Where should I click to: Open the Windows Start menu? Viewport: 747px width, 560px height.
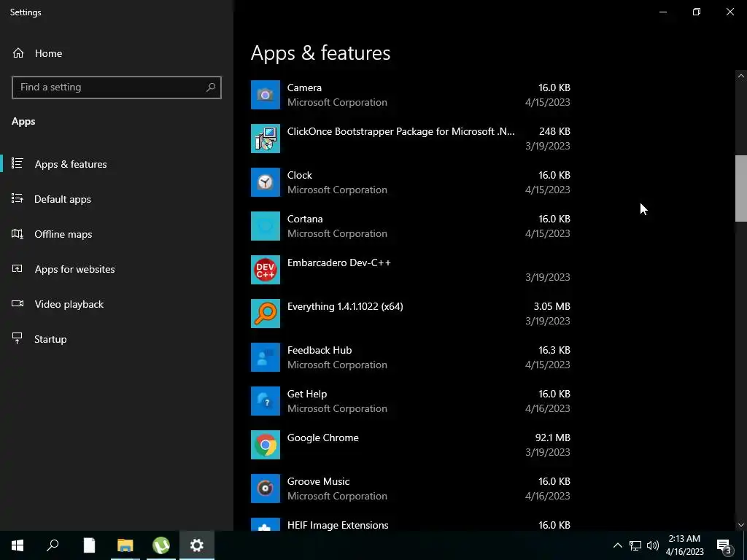[18, 545]
